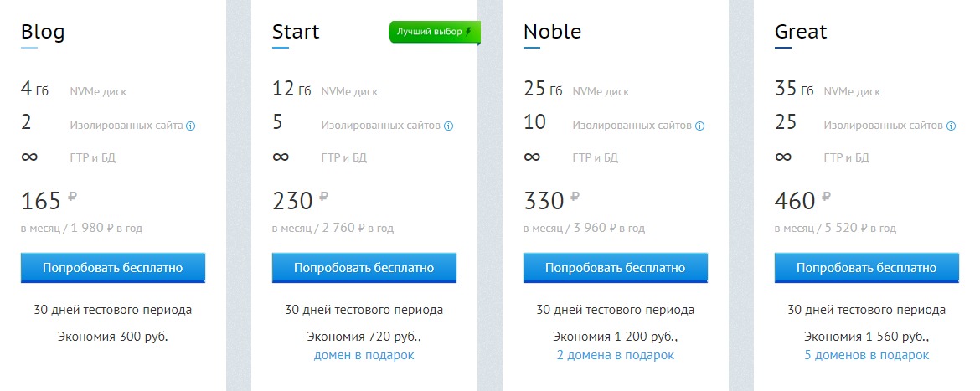Screen dimensions: 980x391
Task: Start free trial of Noble plan
Action: click(616, 268)
